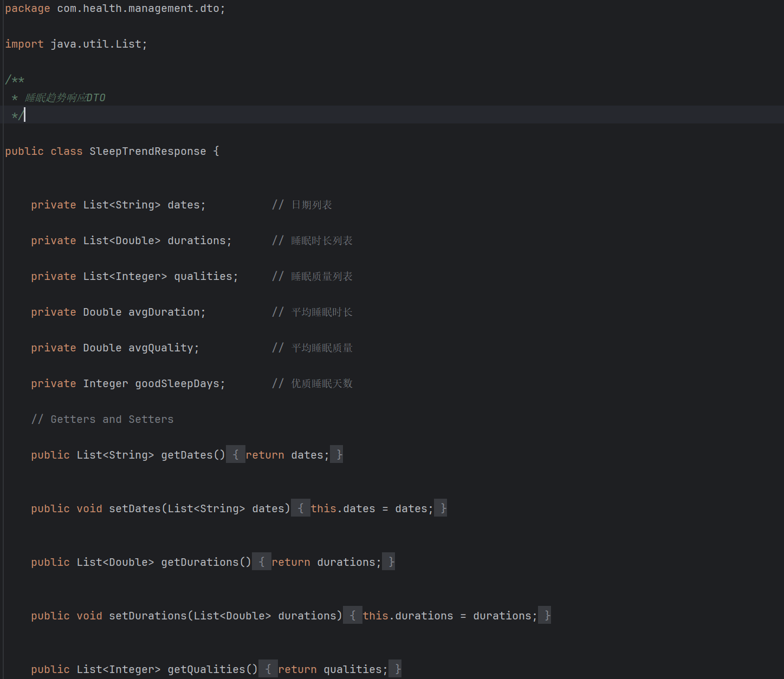Screen dimensions: 784x679
Task: Click the java.util.List import path
Action: tap(96, 44)
